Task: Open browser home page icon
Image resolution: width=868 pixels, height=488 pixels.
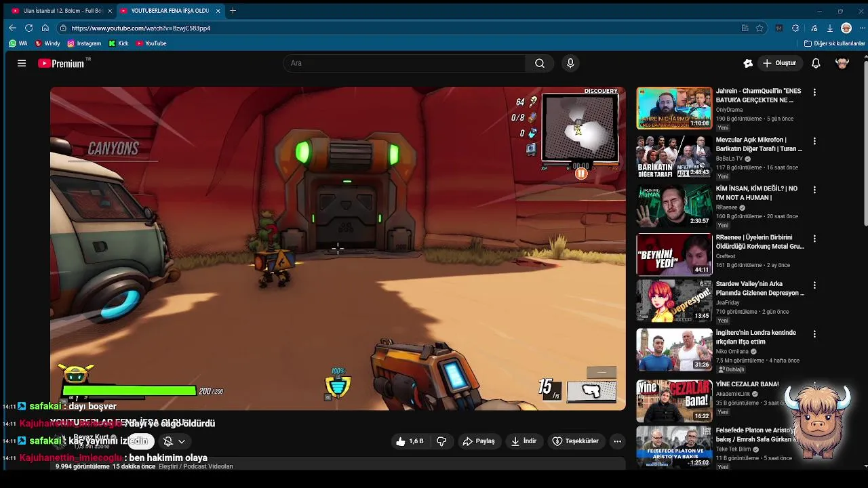Action: click(x=45, y=28)
